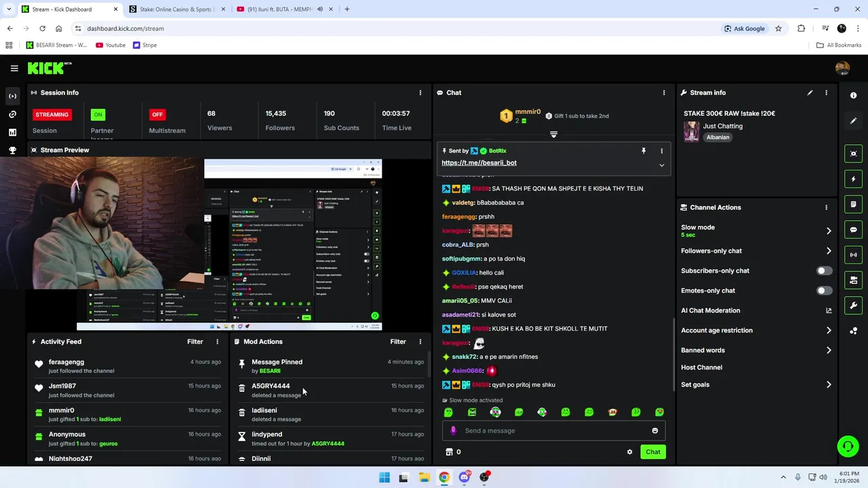Open the shop icon below chat input

coord(448,452)
